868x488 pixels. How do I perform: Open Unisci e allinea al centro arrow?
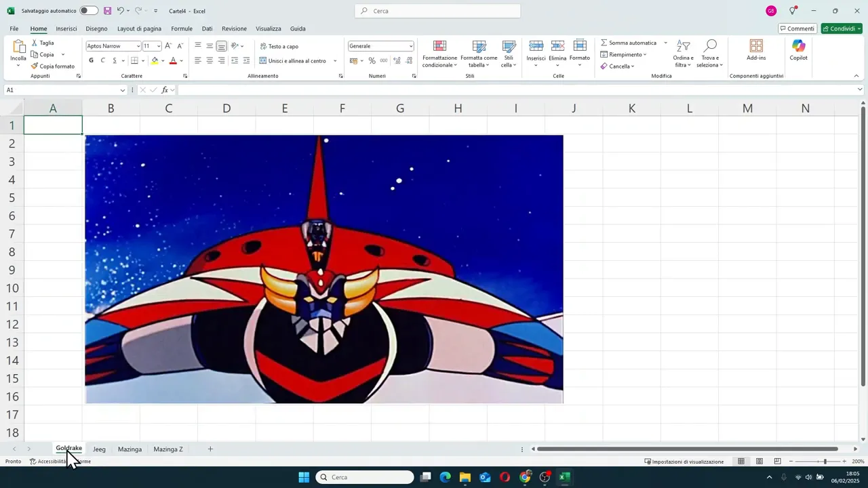(335, 60)
